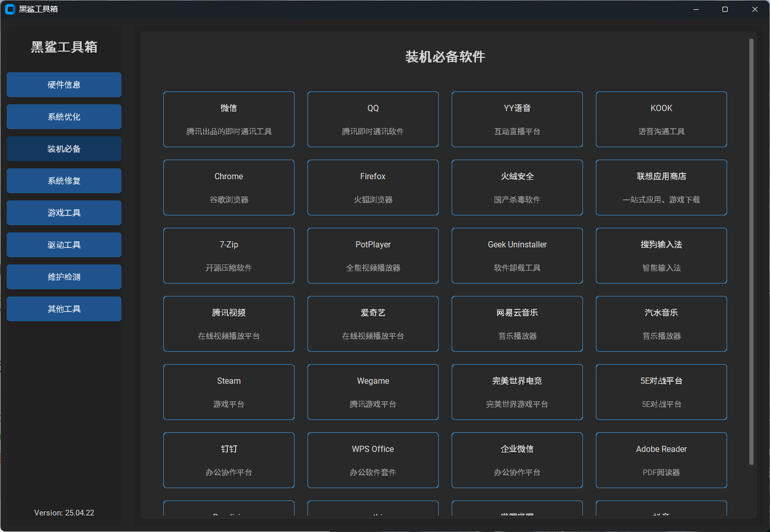Viewport: 770px width, 532px height.
Task: Select the WPS Office card
Action: point(373,460)
